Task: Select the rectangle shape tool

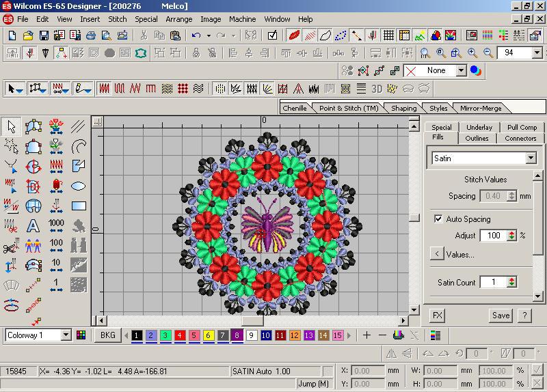Action: tap(79, 206)
